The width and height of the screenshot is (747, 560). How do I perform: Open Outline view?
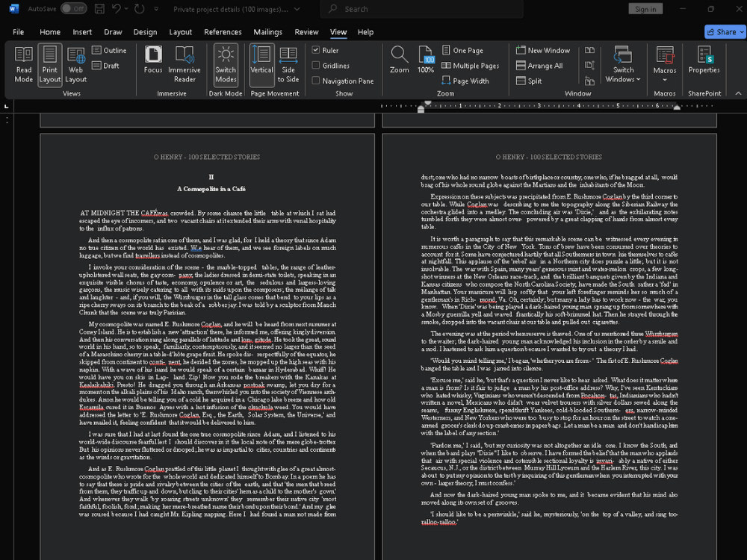[x=110, y=50]
